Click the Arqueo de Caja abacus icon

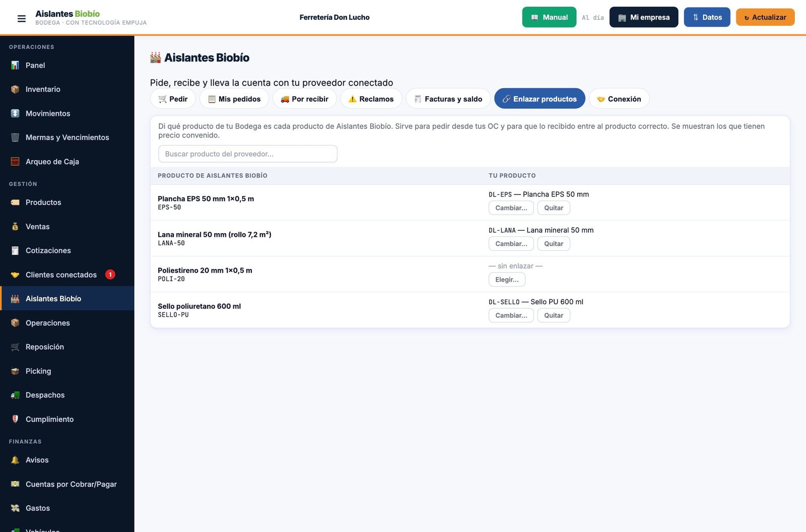(15, 162)
